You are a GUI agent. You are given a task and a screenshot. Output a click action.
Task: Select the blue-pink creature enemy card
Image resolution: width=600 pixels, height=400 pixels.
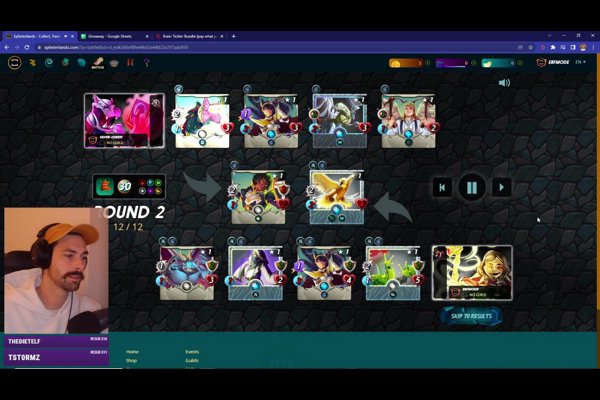coord(202,121)
